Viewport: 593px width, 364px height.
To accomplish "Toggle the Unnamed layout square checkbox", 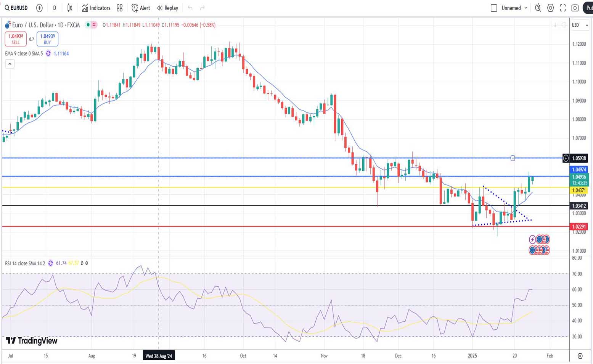I will click(x=494, y=8).
